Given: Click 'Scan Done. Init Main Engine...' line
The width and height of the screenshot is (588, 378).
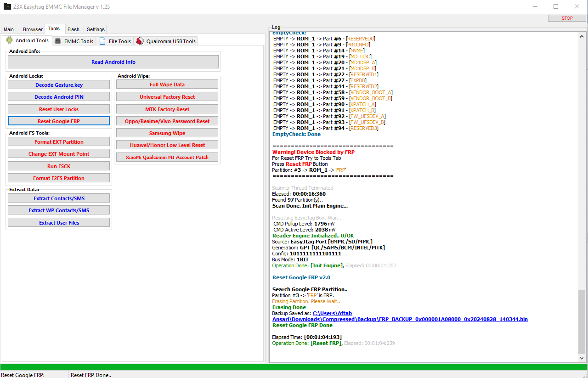Looking at the screenshot, I should (310, 206).
